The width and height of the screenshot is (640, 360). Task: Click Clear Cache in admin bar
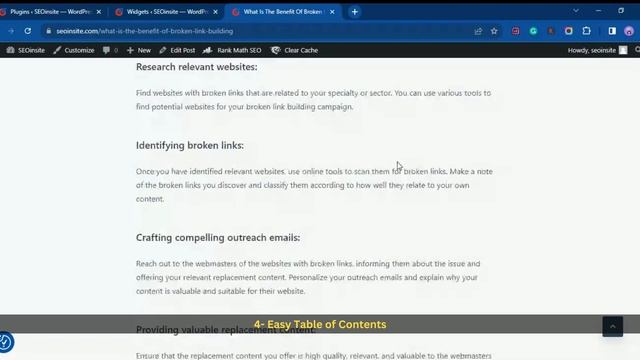click(294, 50)
